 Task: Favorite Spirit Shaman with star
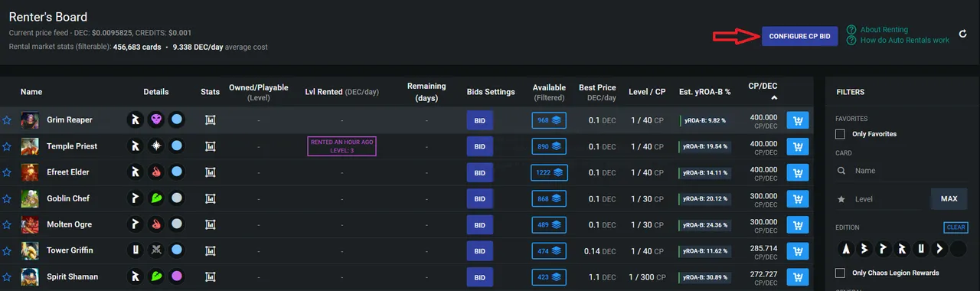click(x=7, y=276)
